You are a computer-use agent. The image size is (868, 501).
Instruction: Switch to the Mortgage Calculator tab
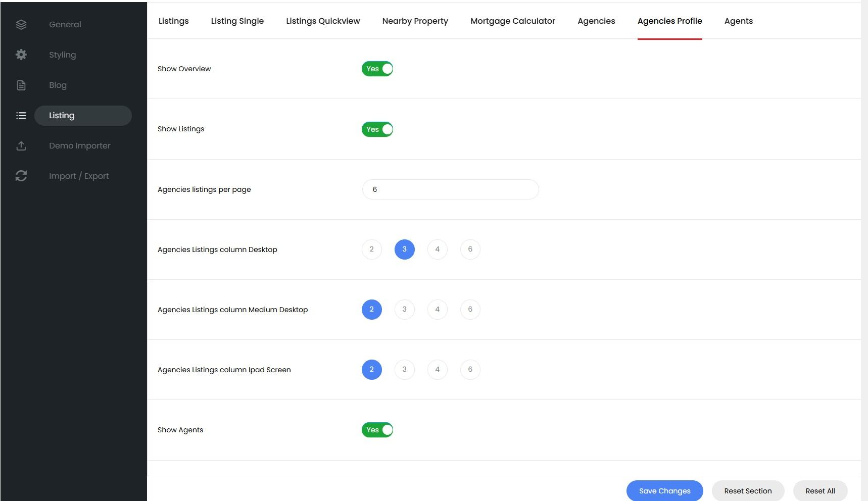point(513,21)
